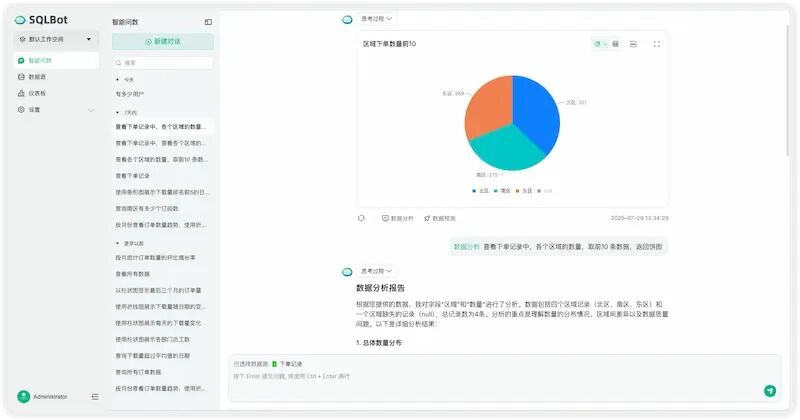Open the chart type selector dropdown
The height and width of the screenshot is (420, 800).
pyautogui.click(x=600, y=44)
